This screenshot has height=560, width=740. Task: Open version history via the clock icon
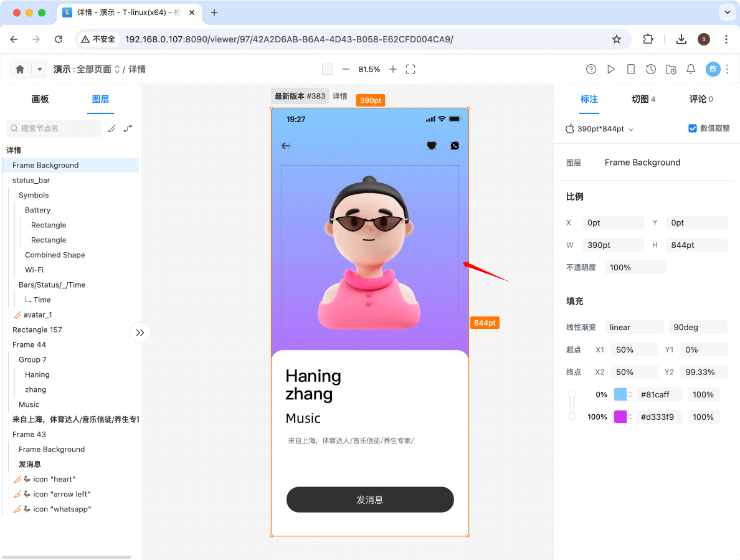click(x=651, y=69)
